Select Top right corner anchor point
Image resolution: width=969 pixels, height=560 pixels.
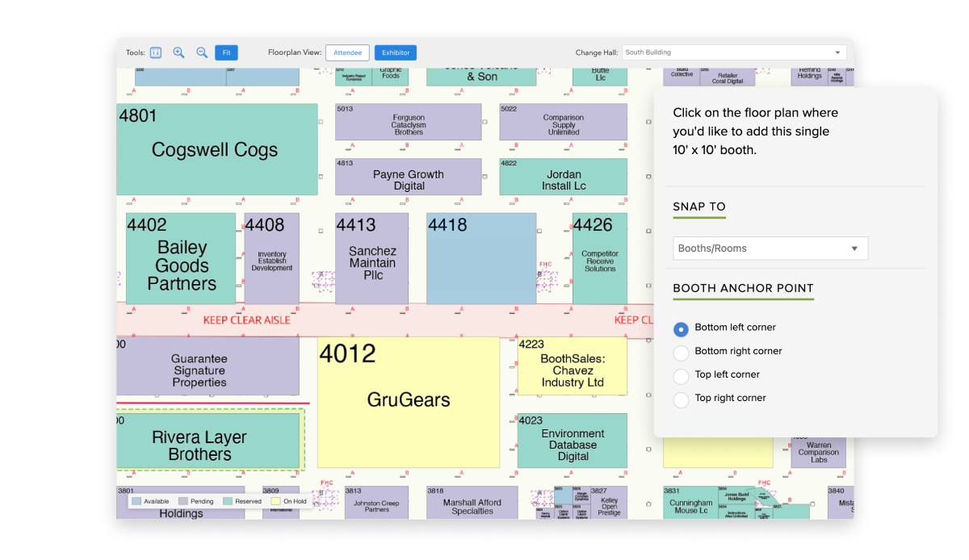tap(681, 398)
